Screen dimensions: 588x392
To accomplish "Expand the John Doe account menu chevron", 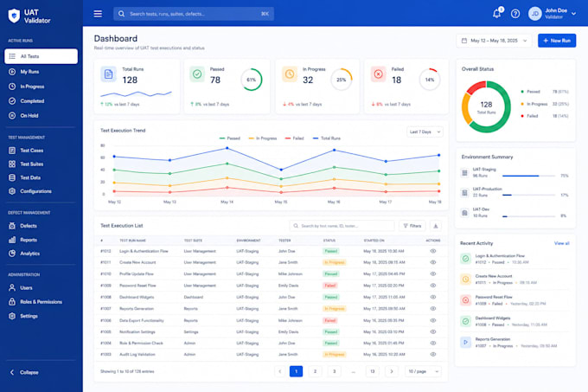I will [574, 14].
